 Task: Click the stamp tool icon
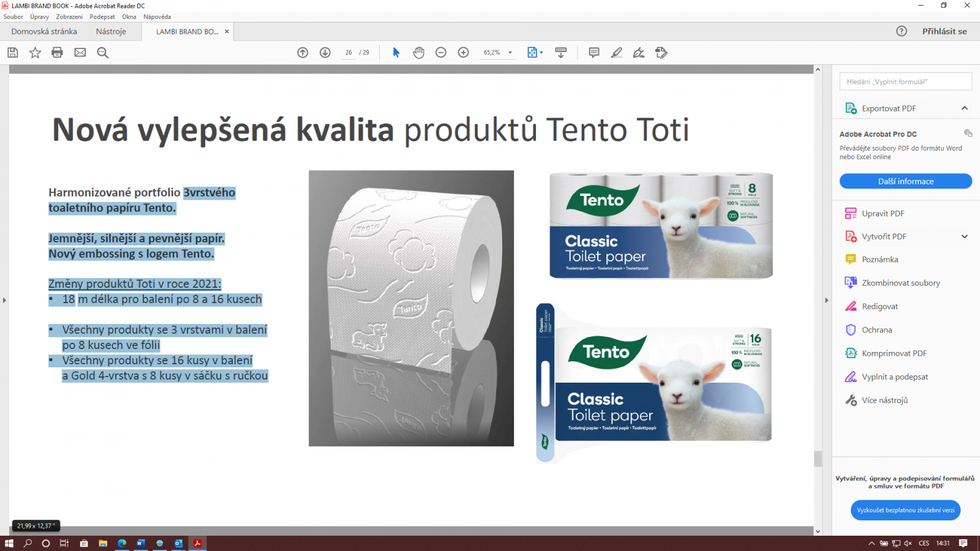coord(661,53)
